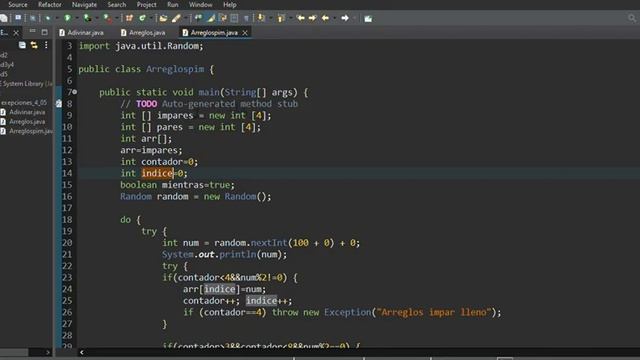Open dropdown arrow next to Next Annotation
640x360 pixels.
[270, 18]
